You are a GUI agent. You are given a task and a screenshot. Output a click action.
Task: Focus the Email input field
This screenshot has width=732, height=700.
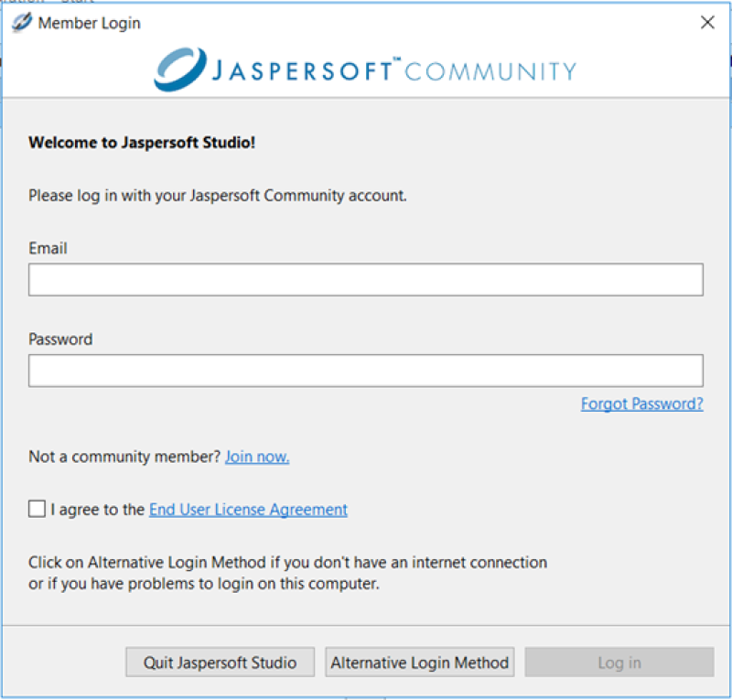click(x=365, y=280)
